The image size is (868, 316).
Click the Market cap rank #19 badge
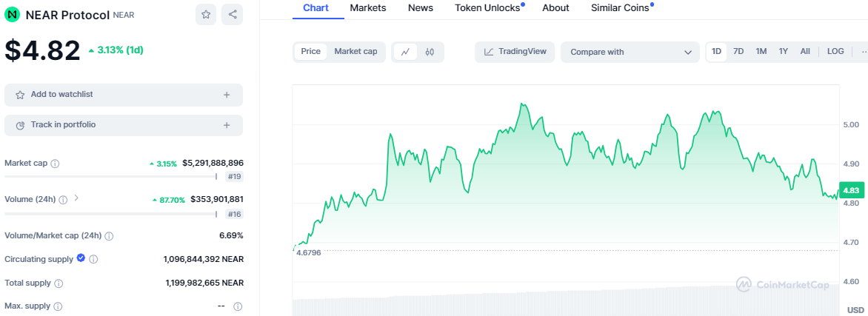(234, 177)
